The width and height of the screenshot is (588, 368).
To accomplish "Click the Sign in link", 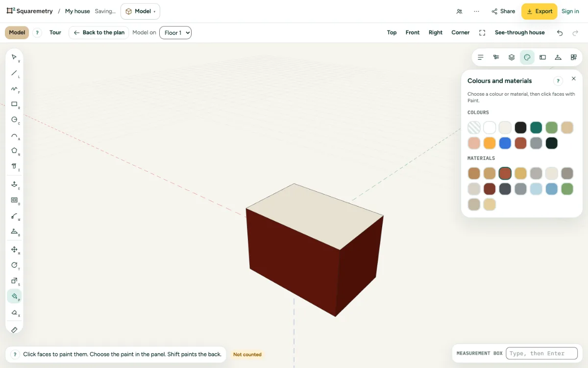I will (x=570, y=11).
